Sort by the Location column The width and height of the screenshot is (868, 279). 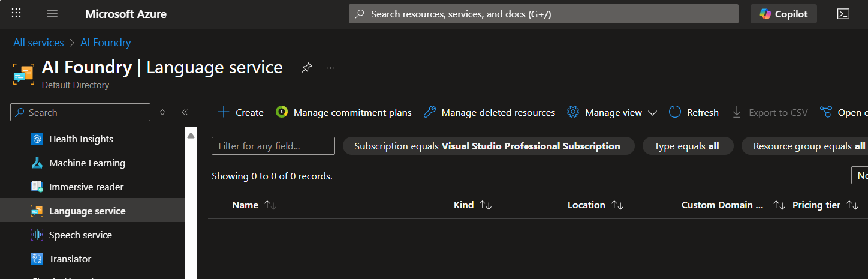pos(586,205)
